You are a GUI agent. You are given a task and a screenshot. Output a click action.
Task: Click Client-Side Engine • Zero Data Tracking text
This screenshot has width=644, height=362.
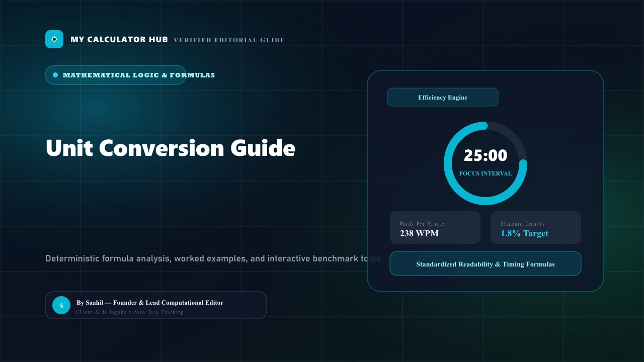(x=130, y=312)
